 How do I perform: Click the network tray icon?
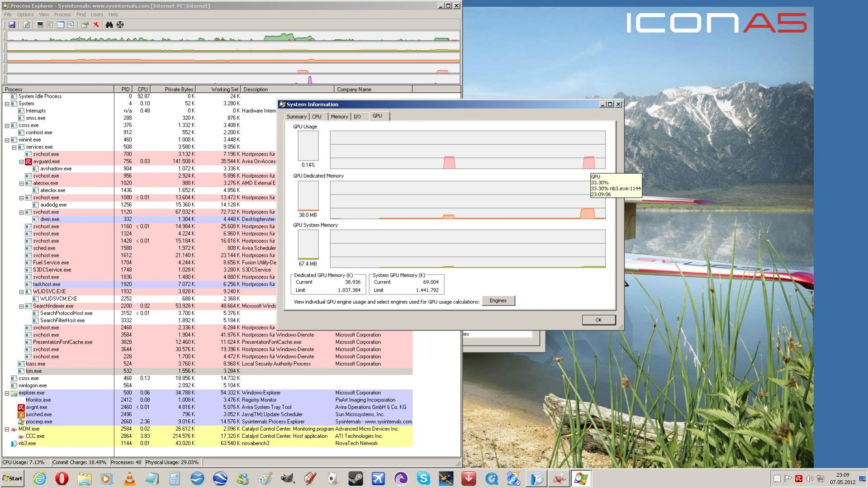coord(821,479)
